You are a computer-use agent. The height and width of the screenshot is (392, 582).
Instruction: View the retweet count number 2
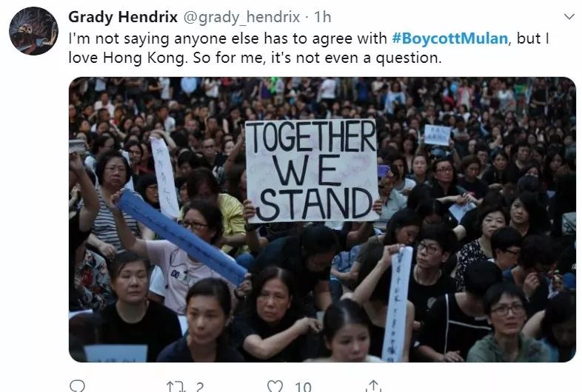click(200, 387)
